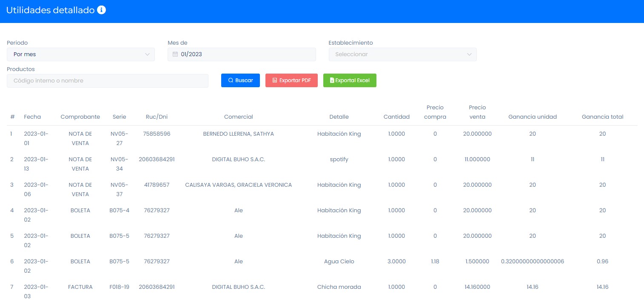
Task: Click the info icon beside Utilidades detallado
Action: pos(101,10)
